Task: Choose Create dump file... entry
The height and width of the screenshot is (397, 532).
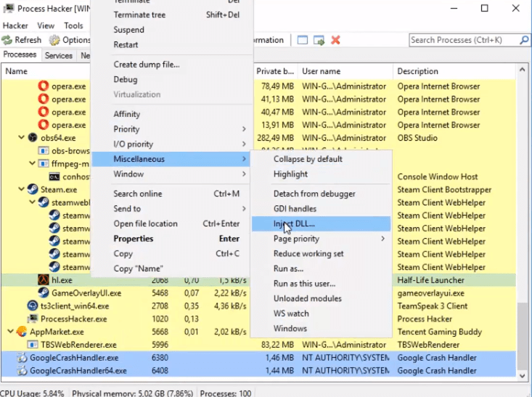Action: pyautogui.click(x=172, y=65)
